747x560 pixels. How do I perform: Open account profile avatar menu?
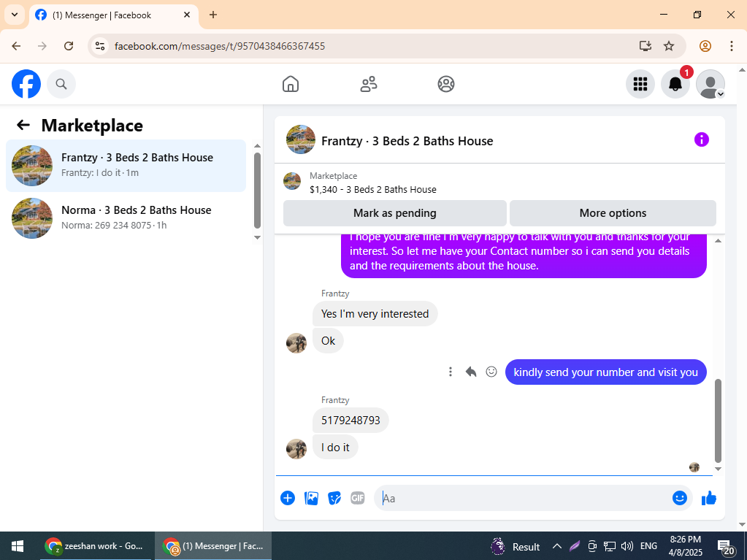point(710,84)
